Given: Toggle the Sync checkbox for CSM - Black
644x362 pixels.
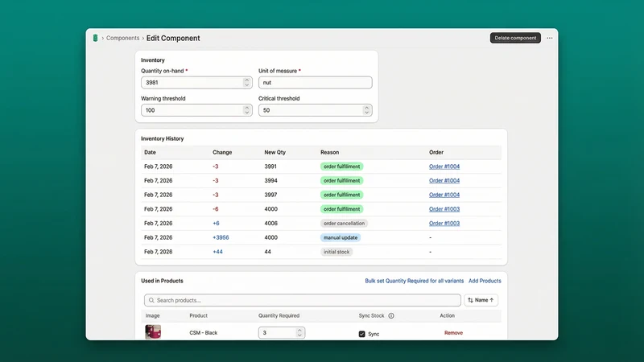Looking at the screenshot, I should coord(361,334).
